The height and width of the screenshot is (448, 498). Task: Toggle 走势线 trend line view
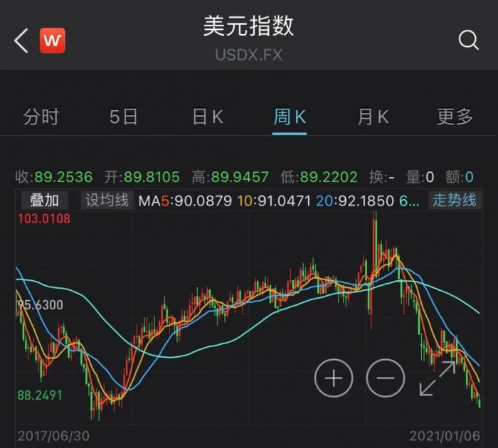tap(455, 201)
